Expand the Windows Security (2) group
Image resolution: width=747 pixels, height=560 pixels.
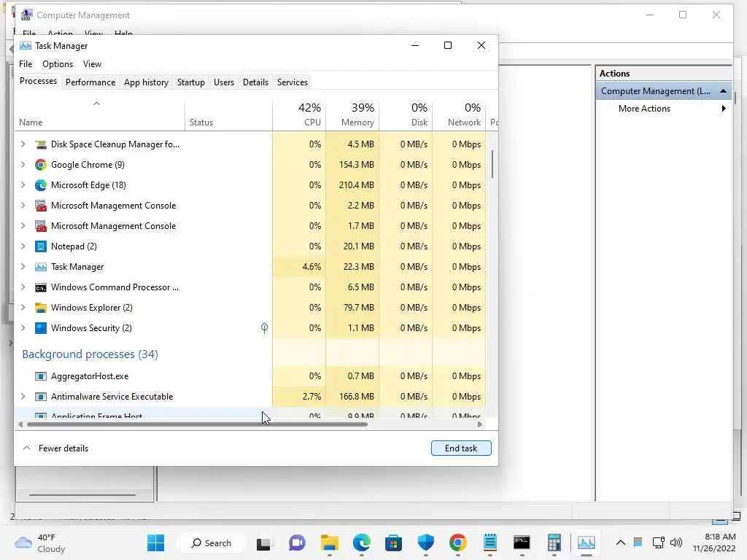click(x=23, y=328)
